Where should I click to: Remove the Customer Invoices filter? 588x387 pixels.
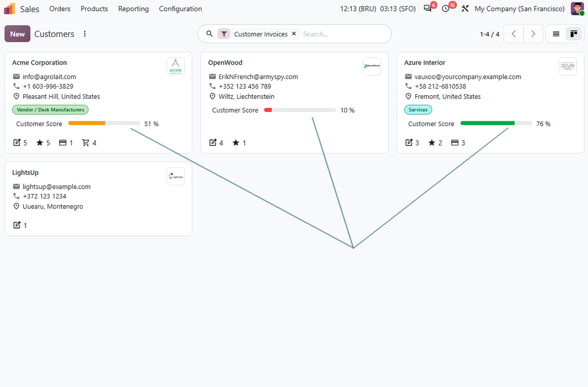[x=294, y=33]
